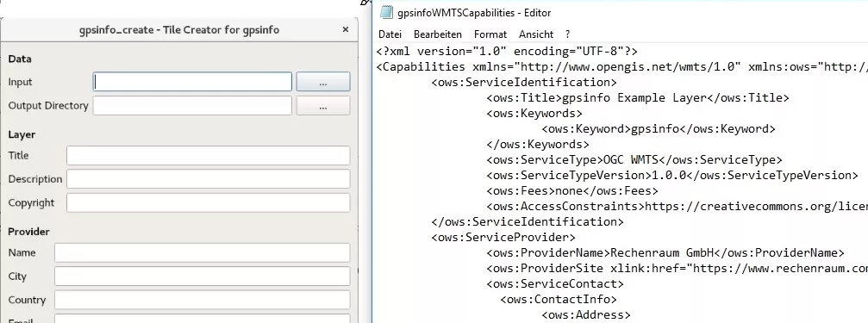Click the Provider Name field
This screenshot has width=868, height=323.
pos(202,252)
